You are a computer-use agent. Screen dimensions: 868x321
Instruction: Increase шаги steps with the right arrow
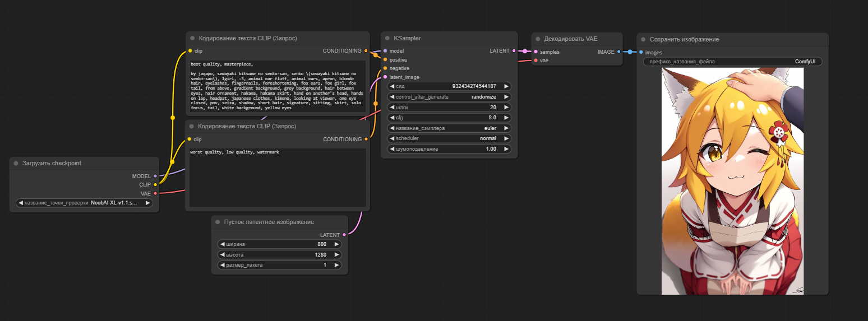point(506,107)
